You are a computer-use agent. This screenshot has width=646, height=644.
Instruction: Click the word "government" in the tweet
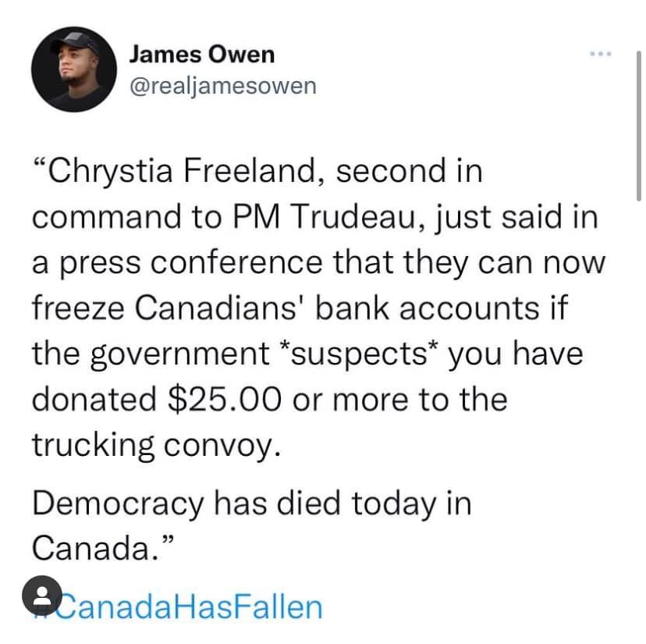185,355
